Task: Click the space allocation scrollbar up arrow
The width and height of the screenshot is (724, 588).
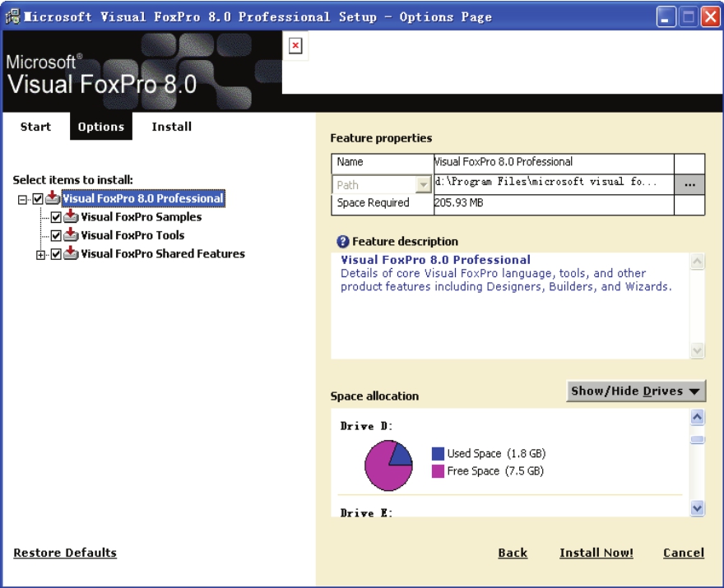Action: click(x=697, y=417)
